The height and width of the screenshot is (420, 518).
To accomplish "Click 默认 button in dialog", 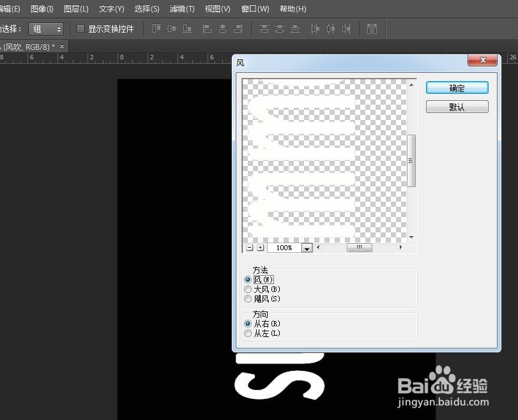I will 457,107.
